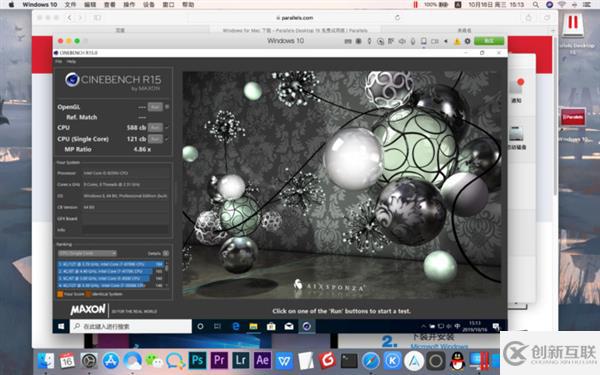Expand the Parallels toolbar arrow

(x=446, y=41)
